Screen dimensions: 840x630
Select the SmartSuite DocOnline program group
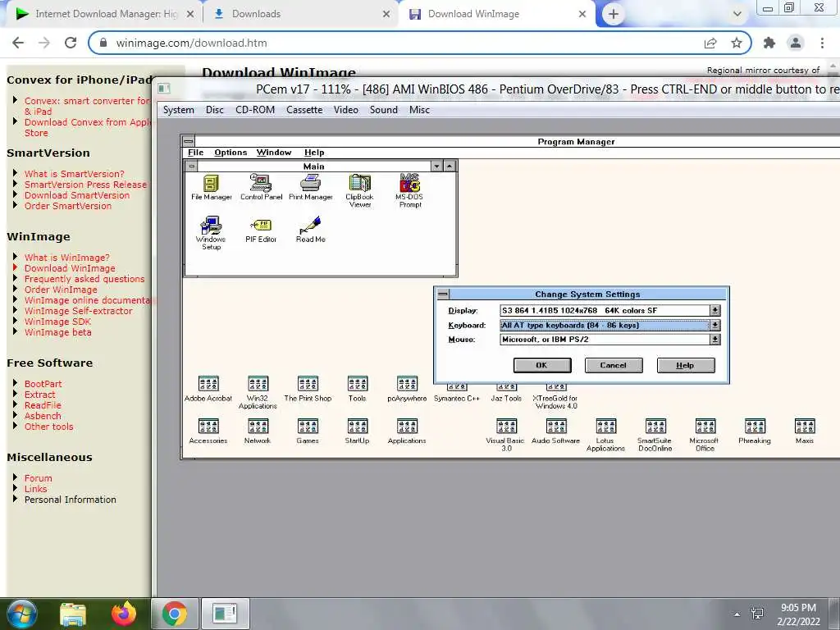655,435
